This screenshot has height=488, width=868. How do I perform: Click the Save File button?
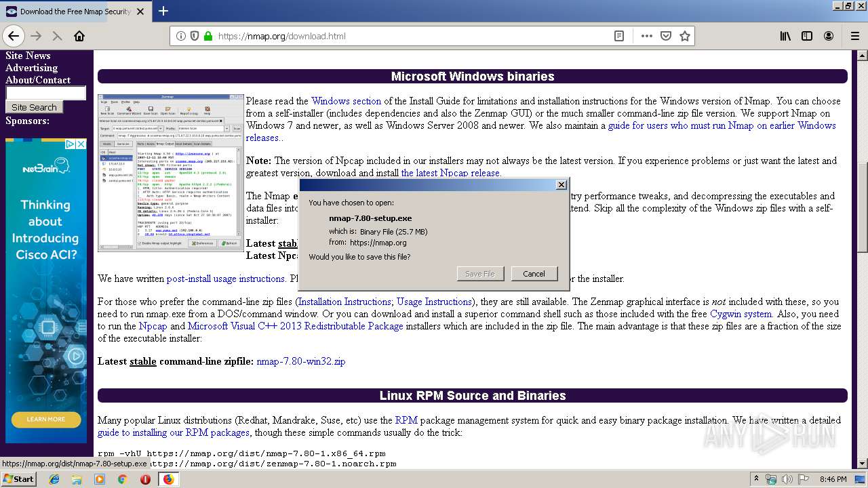(480, 274)
